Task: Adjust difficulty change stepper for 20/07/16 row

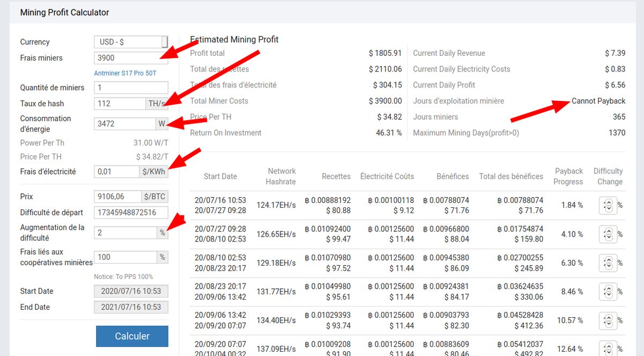Action: pyautogui.click(x=608, y=206)
